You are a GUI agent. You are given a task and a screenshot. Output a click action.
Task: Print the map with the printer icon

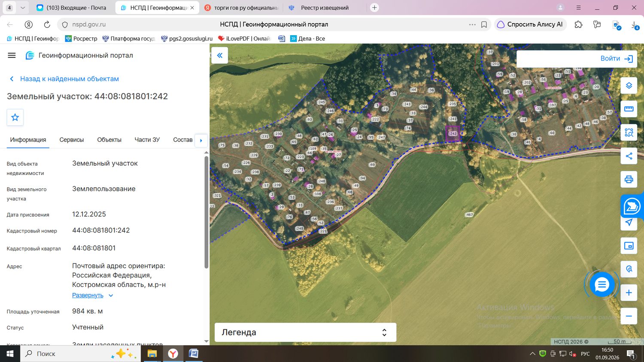coord(629,179)
